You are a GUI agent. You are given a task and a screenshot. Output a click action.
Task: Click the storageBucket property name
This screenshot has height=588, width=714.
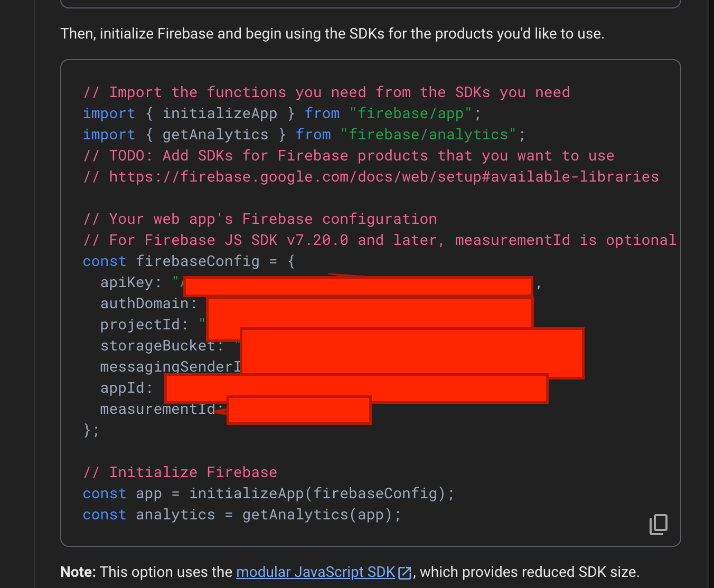[157, 346]
